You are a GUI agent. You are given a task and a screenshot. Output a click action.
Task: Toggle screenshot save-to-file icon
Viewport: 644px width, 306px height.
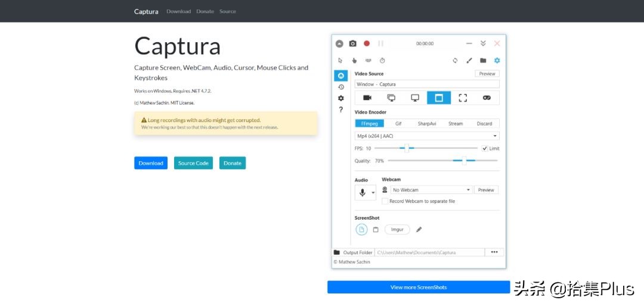click(x=361, y=230)
